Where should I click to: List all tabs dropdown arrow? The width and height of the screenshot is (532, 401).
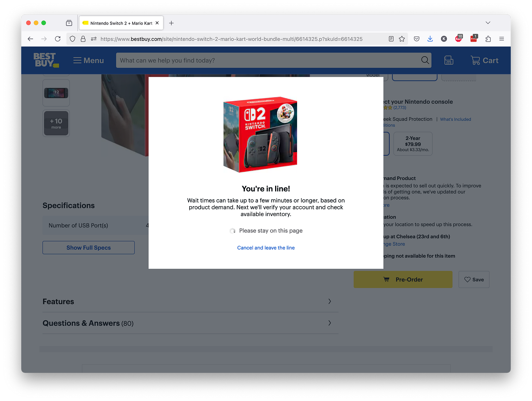488,23
